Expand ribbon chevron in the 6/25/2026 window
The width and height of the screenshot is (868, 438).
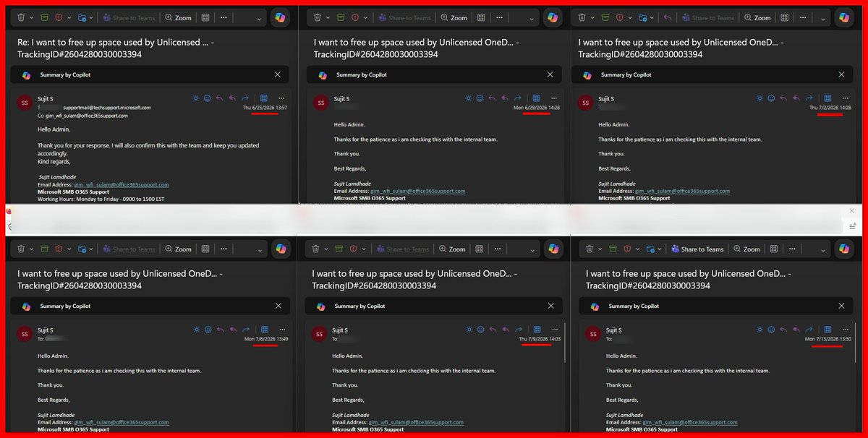[x=258, y=20]
